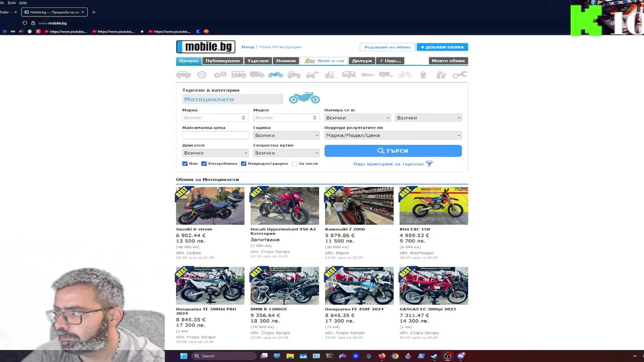This screenshot has height=362, width=644.
Task: Select the caravan category icon
Action: [349, 74]
